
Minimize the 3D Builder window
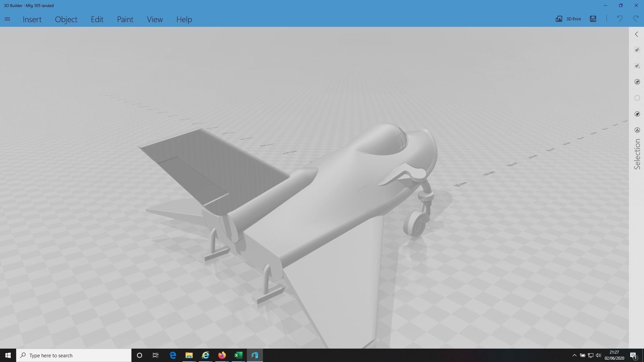tap(605, 5)
